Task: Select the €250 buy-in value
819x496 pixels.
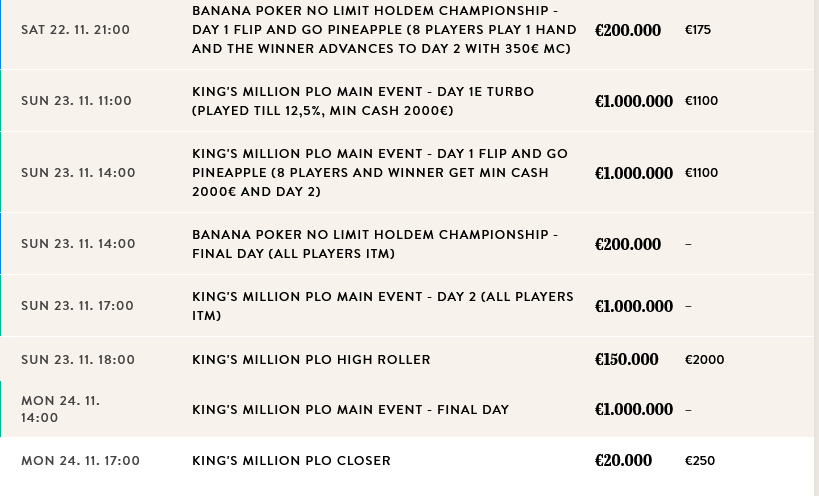Action: pyautogui.click(x=700, y=461)
